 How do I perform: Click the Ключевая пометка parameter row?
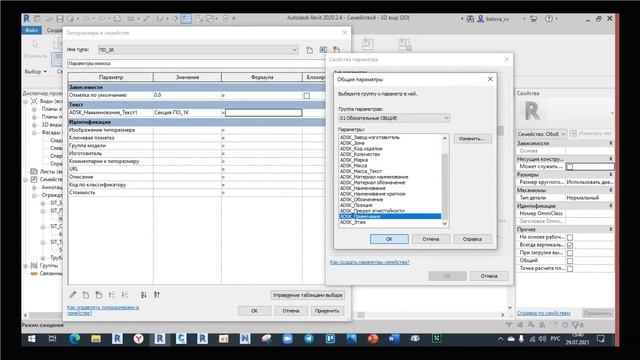click(x=196, y=138)
